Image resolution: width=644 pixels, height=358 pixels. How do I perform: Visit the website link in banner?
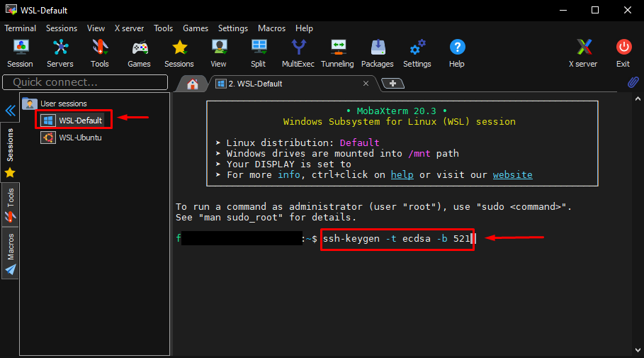(x=512, y=174)
